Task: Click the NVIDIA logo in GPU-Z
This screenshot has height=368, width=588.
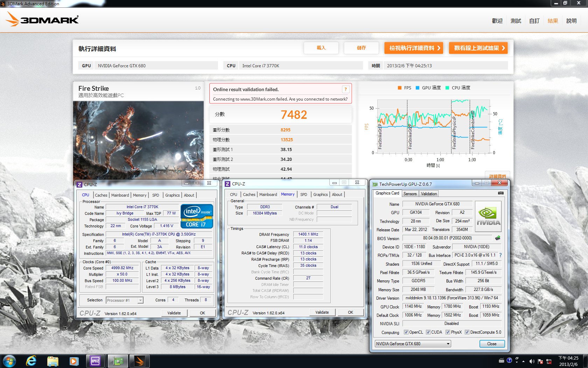Action: click(488, 216)
